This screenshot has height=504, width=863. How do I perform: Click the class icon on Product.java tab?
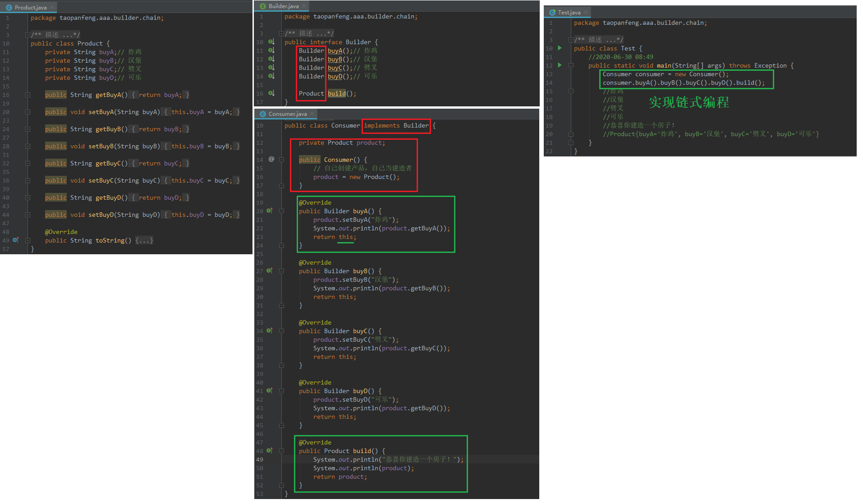pos(9,8)
